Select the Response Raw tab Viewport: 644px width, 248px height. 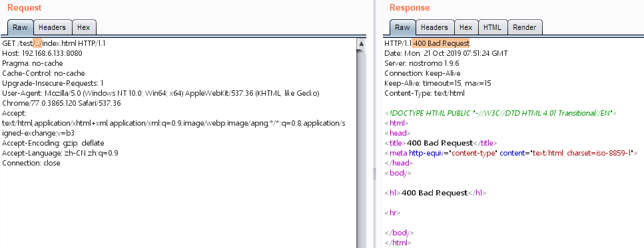coord(402,27)
